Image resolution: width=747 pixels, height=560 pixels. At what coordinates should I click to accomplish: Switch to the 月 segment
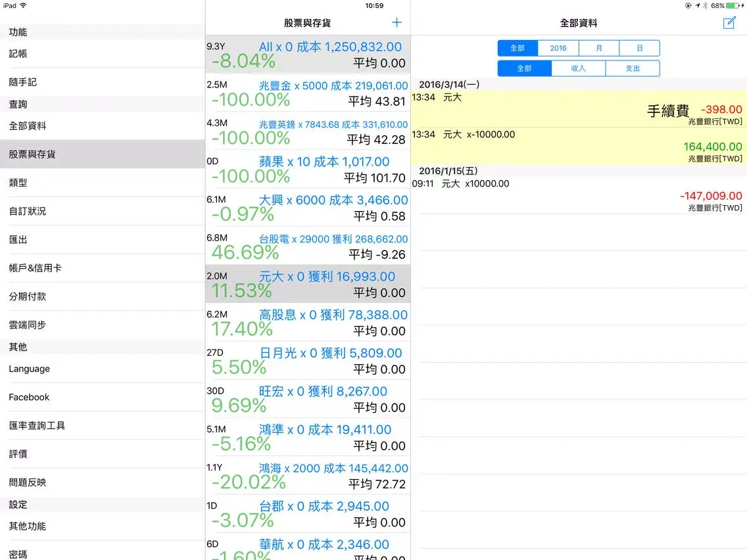click(x=599, y=48)
